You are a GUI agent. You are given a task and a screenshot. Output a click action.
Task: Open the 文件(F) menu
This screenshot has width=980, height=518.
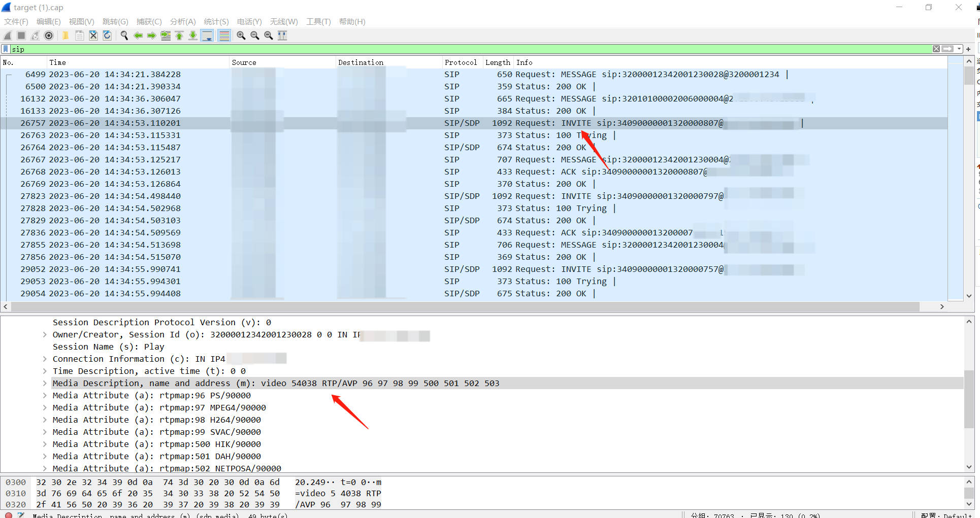[16, 22]
